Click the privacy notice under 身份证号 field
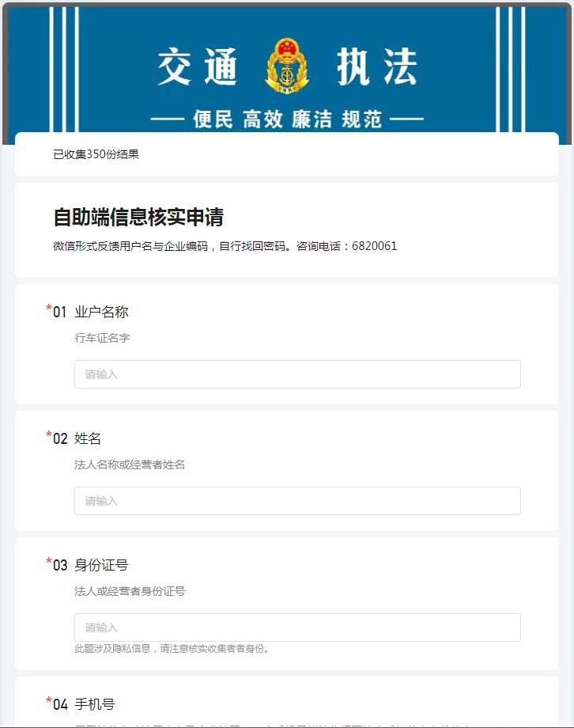The image size is (574, 728). (172, 650)
